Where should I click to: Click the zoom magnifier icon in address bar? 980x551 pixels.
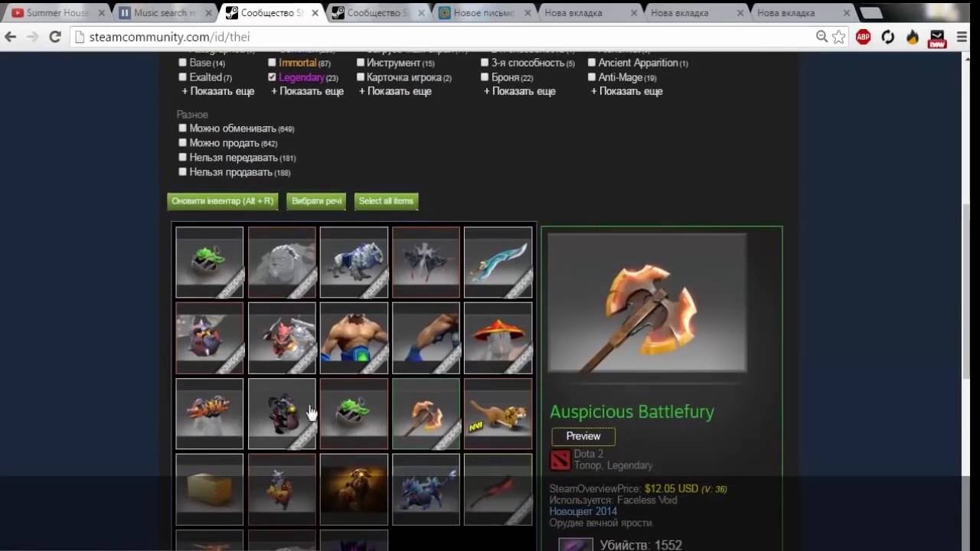coord(822,37)
